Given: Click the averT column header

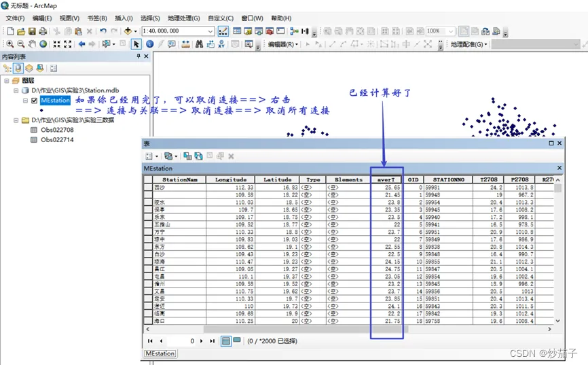Looking at the screenshot, I should tap(386, 179).
